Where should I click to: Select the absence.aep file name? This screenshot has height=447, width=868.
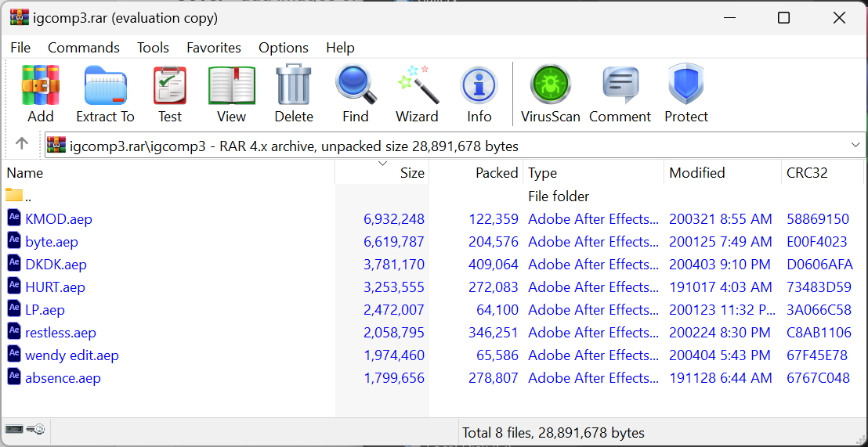click(x=63, y=378)
